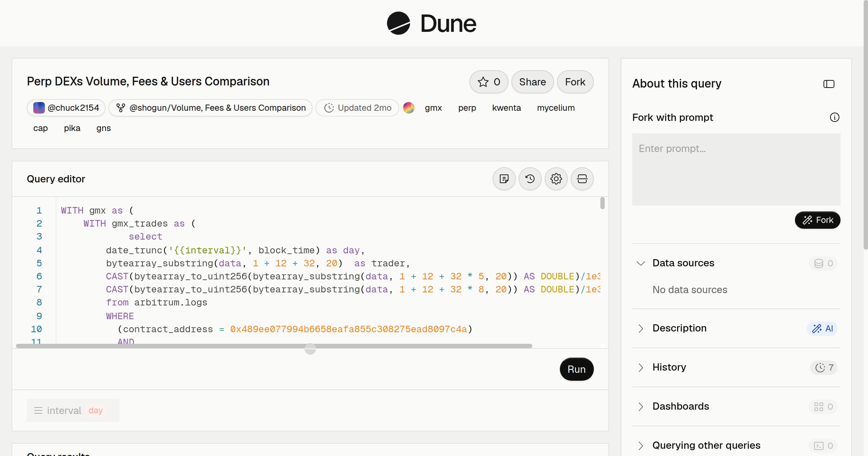Open the query notes icon in editor toolbar

[504, 179]
